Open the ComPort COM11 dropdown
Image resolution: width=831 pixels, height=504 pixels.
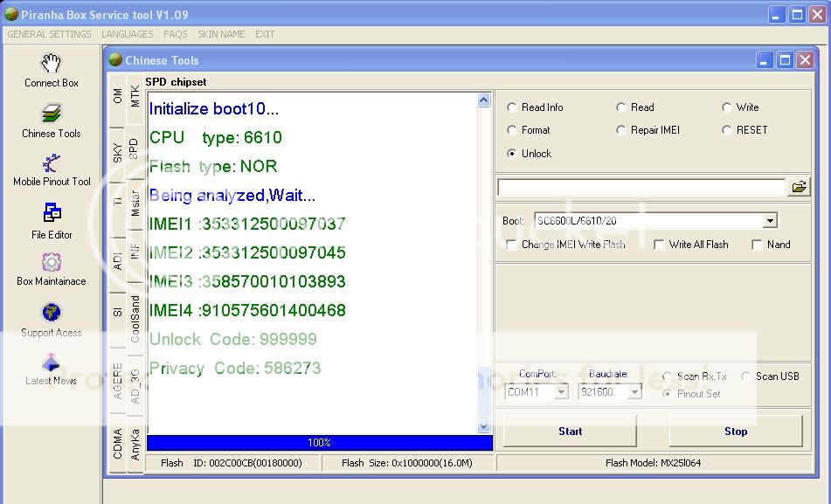[x=561, y=392]
